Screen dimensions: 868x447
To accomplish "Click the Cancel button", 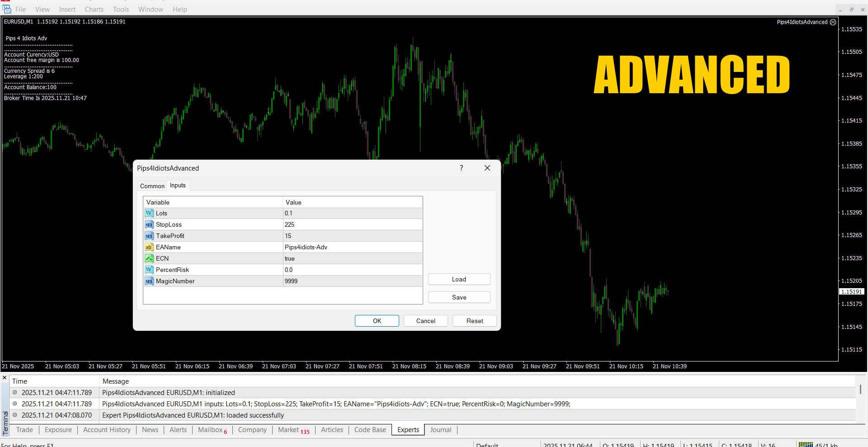I will coord(426,321).
